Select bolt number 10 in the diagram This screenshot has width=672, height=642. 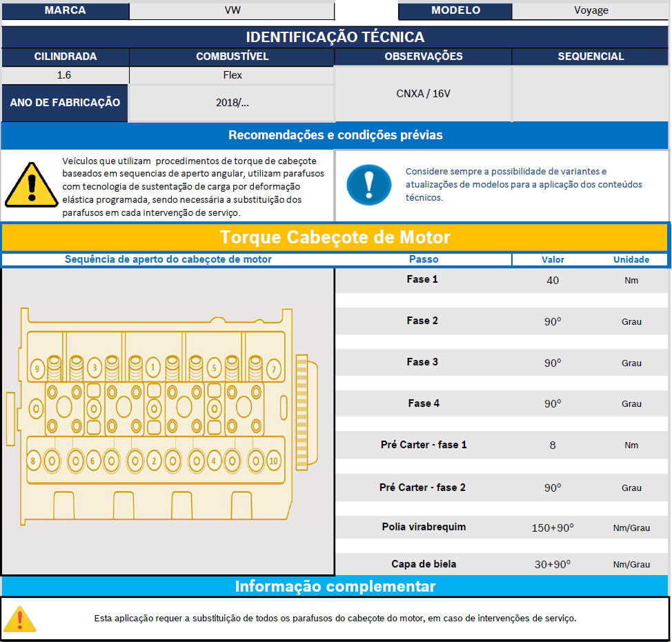(x=273, y=460)
